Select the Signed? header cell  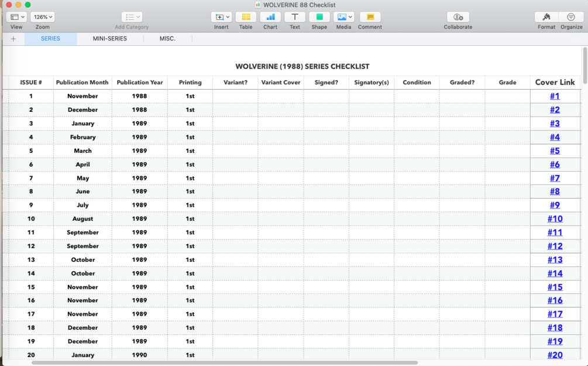coord(326,83)
